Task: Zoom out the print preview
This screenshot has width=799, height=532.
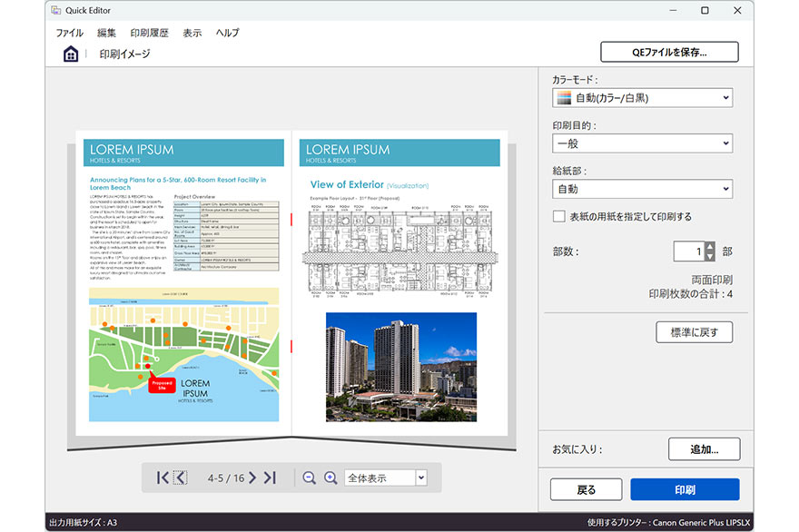Action: 309,478
